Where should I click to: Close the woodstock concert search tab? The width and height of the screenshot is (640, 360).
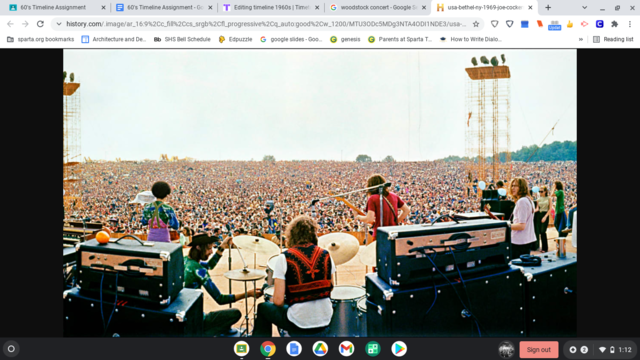(x=424, y=7)
